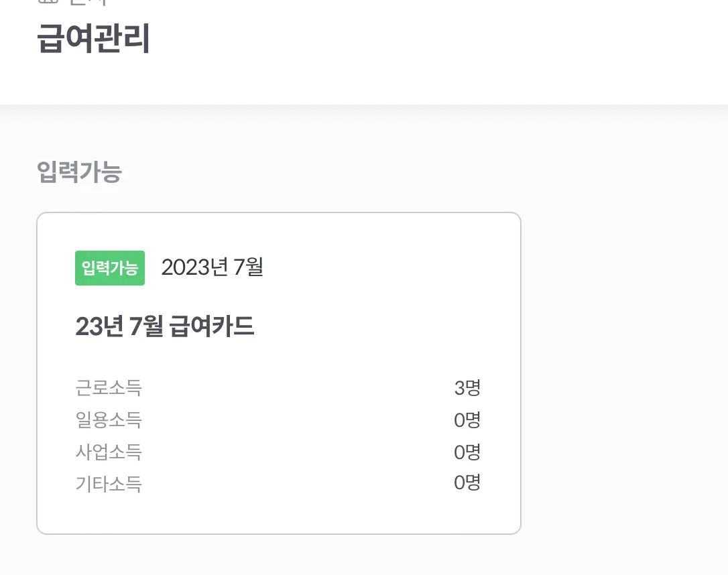Click the 0명 count for 일용소득

(467, 420)
